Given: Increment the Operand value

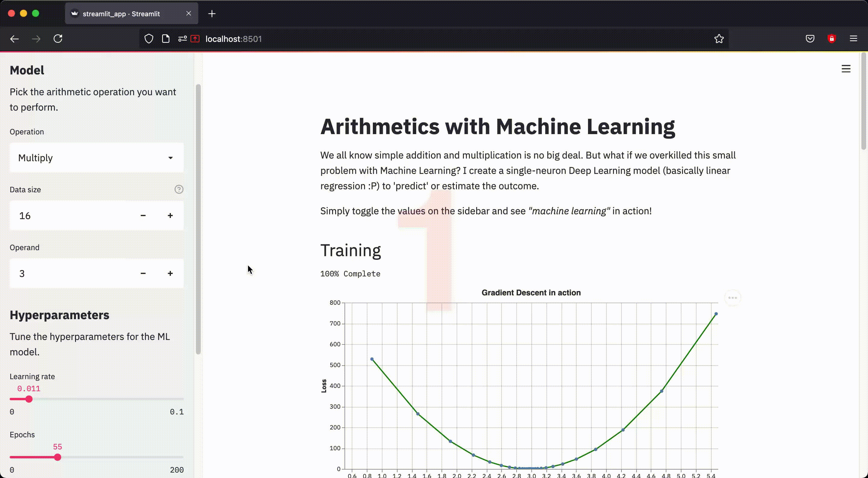Looking at the screenshot, I should (x=170, y=274).
